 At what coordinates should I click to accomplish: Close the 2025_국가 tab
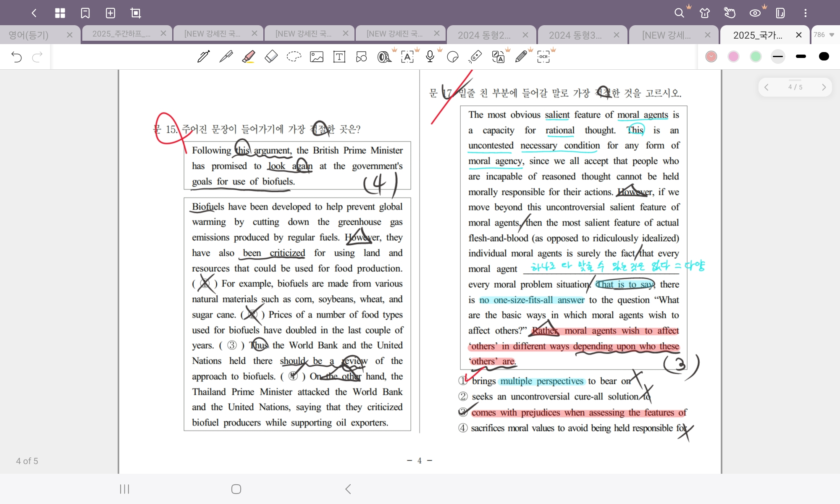799,35
